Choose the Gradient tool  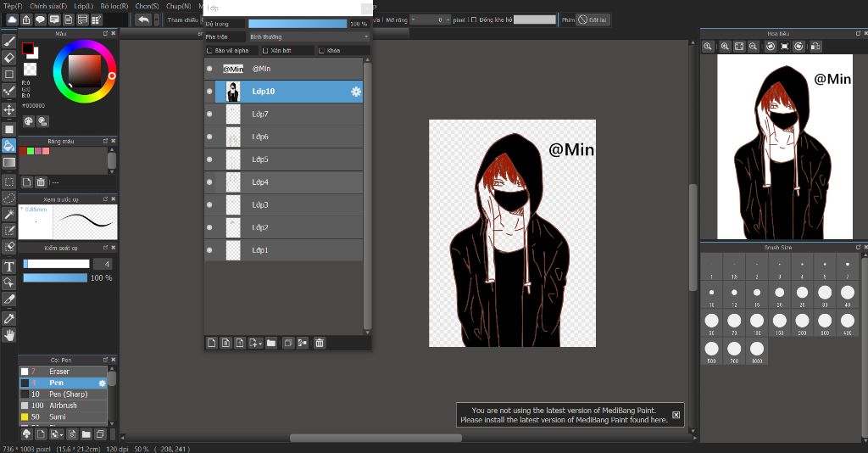tap(8, 162)
